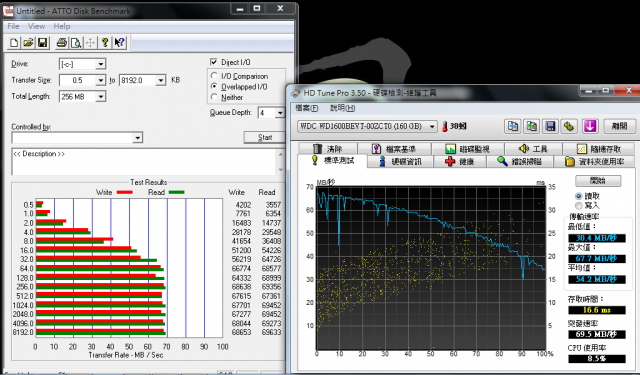Open the Total Length 256 MB dropdown
The width and height of the screenshot is (640, 375).
[100, 97]
